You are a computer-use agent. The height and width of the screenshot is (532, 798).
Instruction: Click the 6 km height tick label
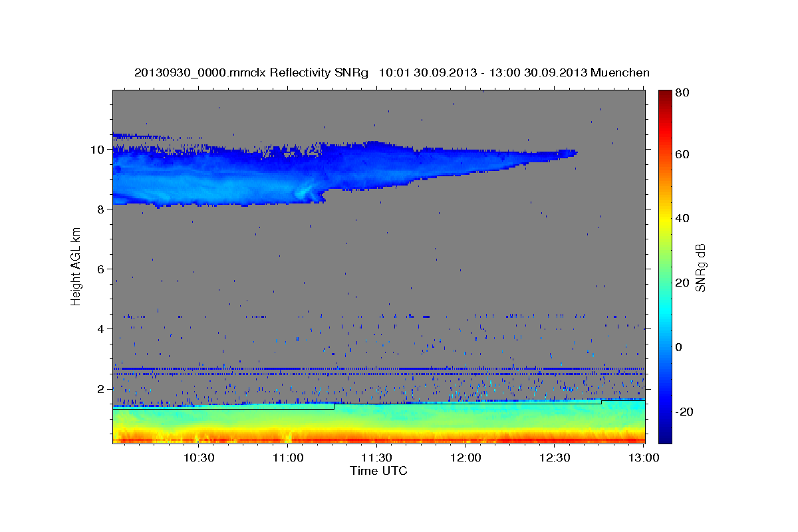click(100, 269)
